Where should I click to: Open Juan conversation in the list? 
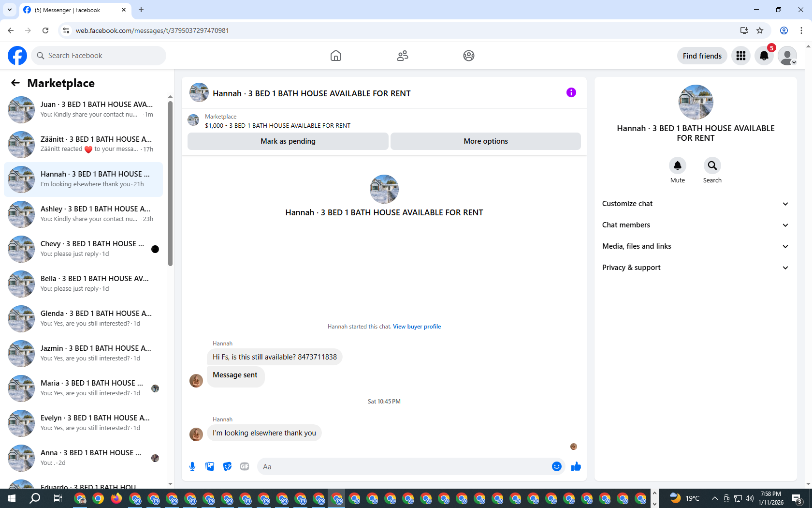pos(83,109)
